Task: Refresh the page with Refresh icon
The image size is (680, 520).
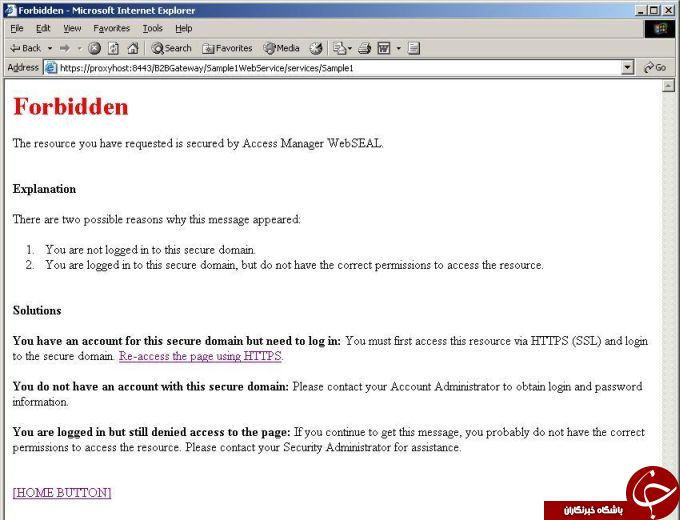Action: click(113, 48)
